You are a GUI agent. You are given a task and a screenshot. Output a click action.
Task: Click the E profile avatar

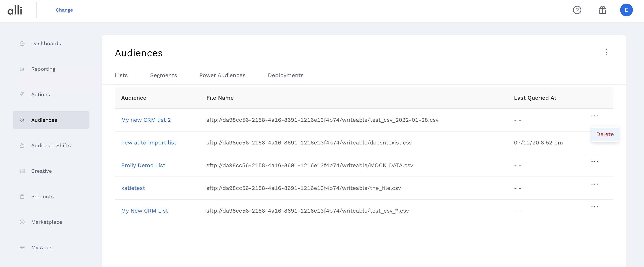[627, 10]
